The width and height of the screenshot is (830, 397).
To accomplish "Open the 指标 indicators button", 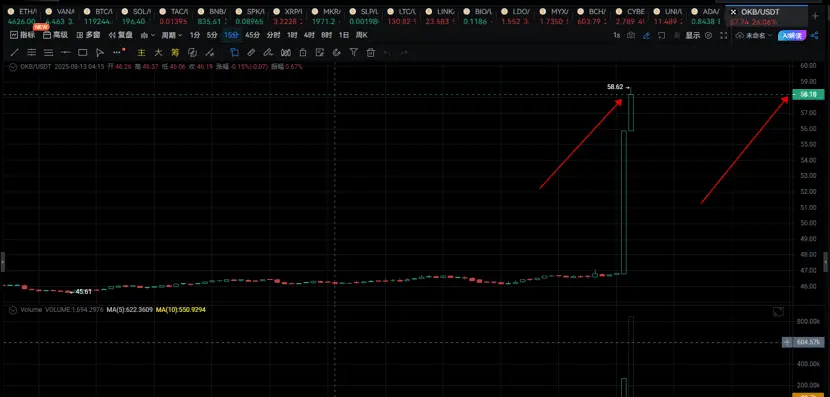I will pyautogui.click(x=23, y=35).
